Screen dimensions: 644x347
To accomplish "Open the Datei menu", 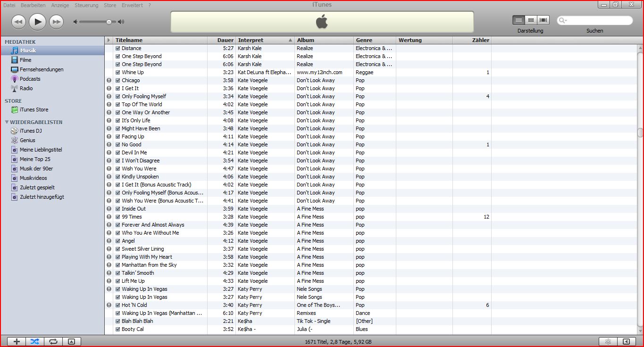I will click(9, 5).
